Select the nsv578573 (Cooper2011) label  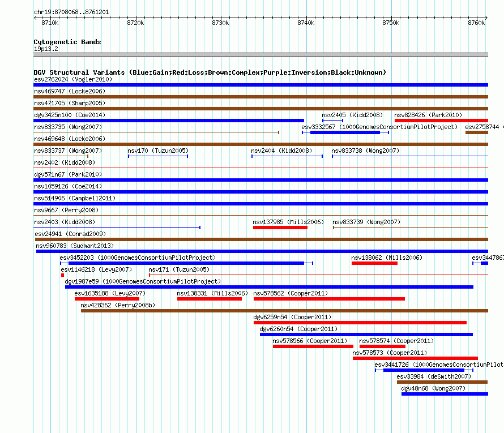390,353
